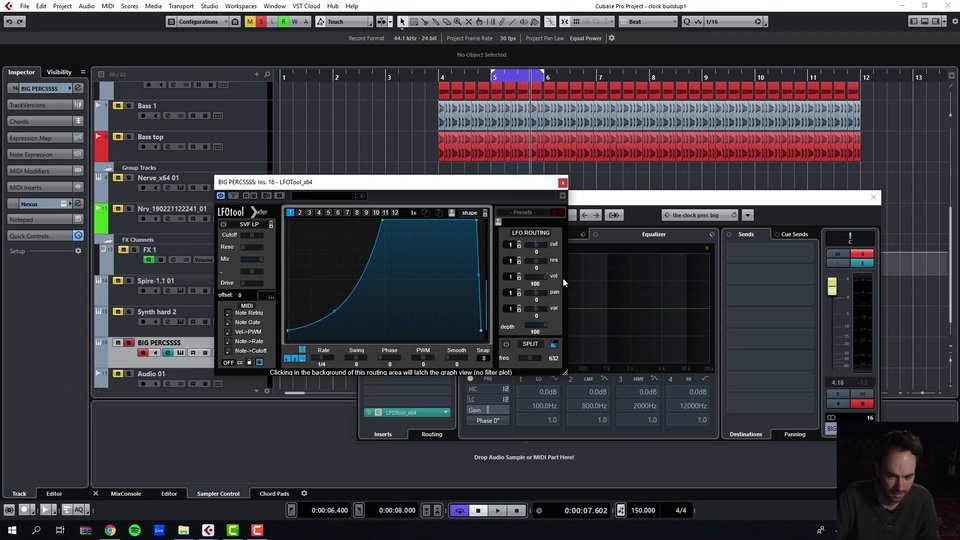Enable Note Gate MIDI option

click(x=228, y=322)
